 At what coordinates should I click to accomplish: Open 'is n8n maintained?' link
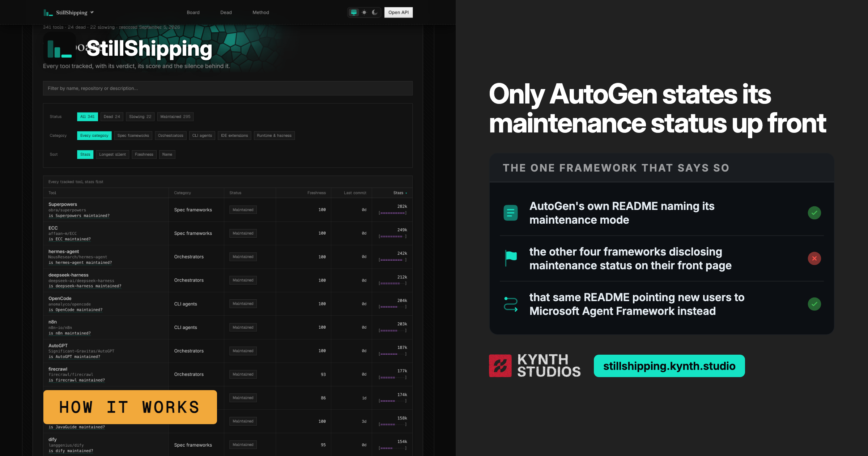tap(69, 333)
